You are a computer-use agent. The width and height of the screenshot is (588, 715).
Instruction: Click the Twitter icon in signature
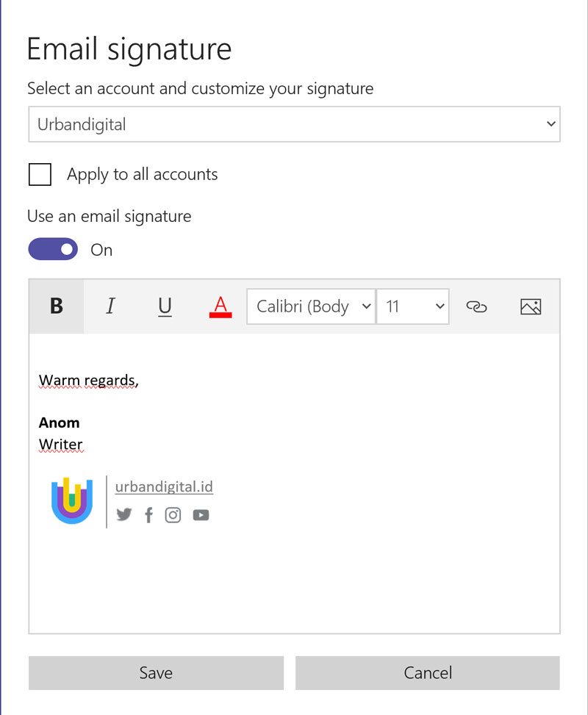124,515
